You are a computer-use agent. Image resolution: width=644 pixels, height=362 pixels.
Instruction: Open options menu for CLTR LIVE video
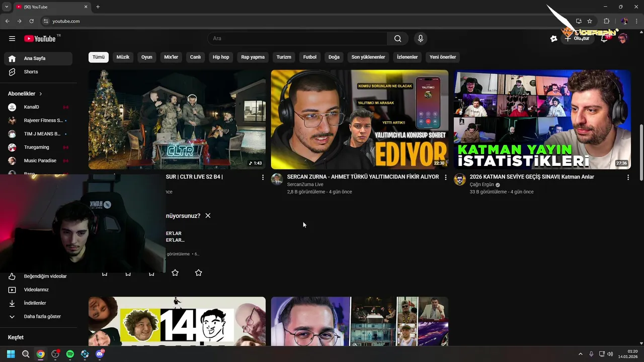[x=263, y=177]
